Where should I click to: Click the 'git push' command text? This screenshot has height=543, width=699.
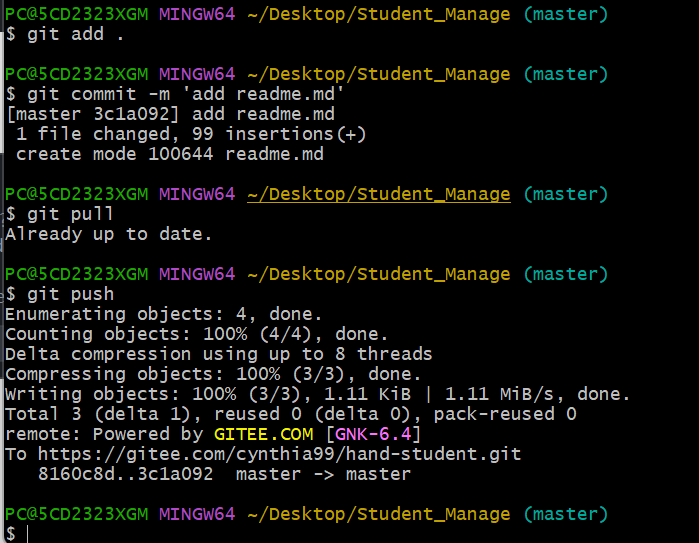point(71,294)
